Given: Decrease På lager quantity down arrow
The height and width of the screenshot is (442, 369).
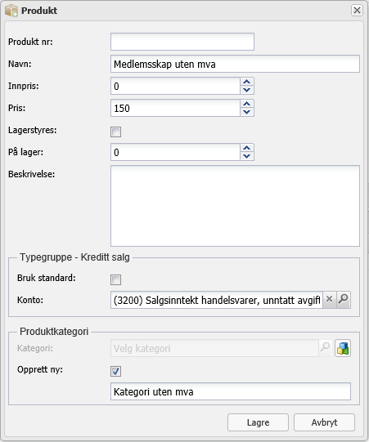Looking at the screenshot, I should (247, 156).
